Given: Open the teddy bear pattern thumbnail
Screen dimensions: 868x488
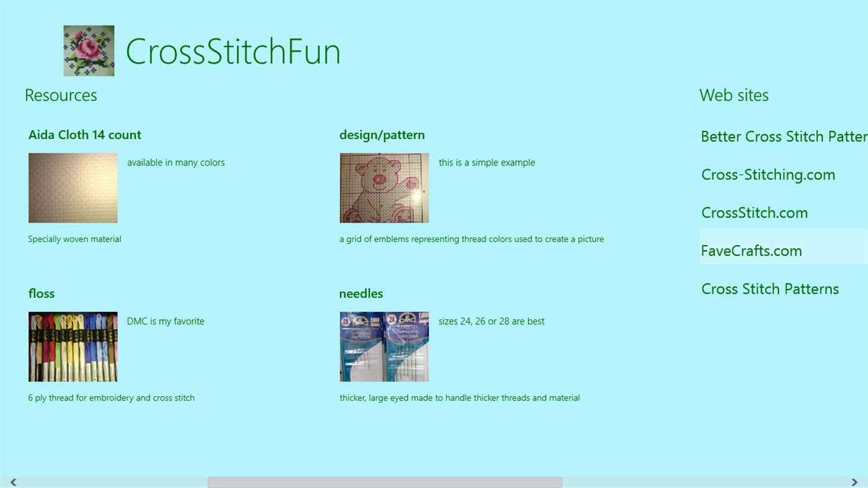Looking at the screenshot, I should (x=384, y=188).
